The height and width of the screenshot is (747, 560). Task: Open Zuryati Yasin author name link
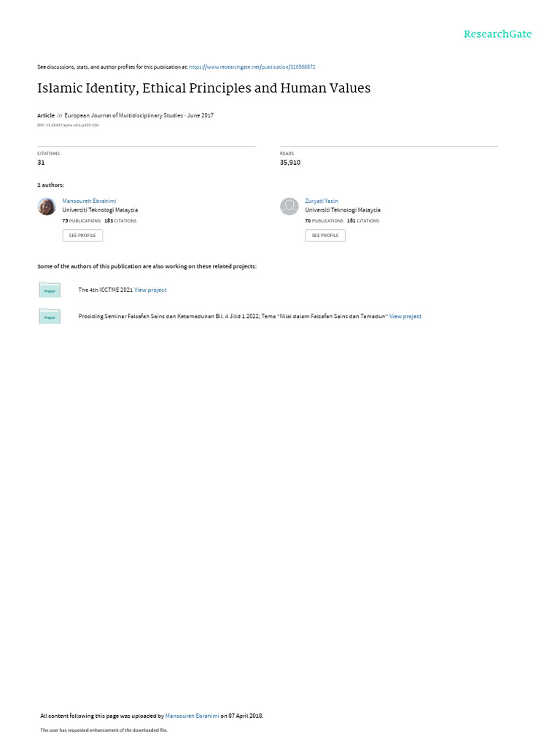point(322,201)
